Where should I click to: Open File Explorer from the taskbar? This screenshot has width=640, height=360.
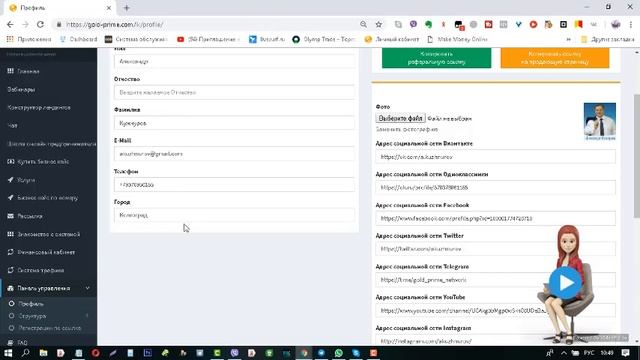tap(43, 353)
